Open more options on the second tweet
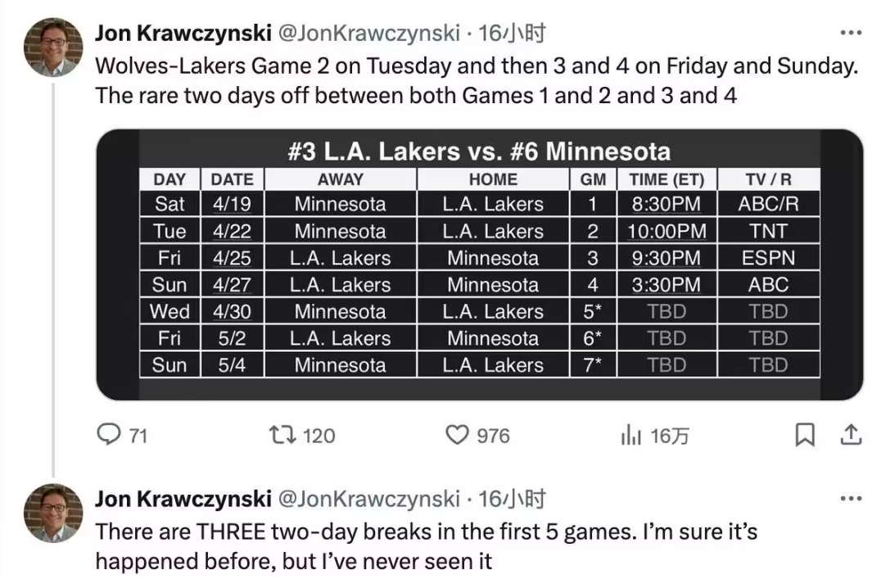This screenshot has width=881, height=588. pyautogui.click(x=852, y=499)
